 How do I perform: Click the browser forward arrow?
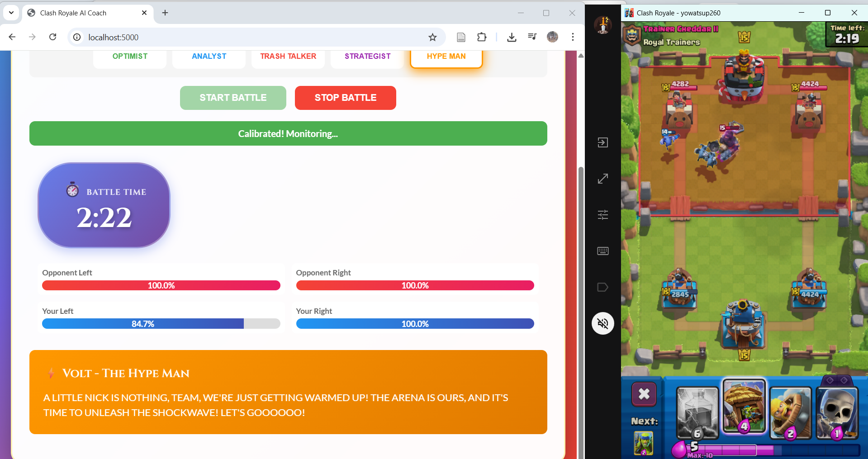[x=32, y=37]
